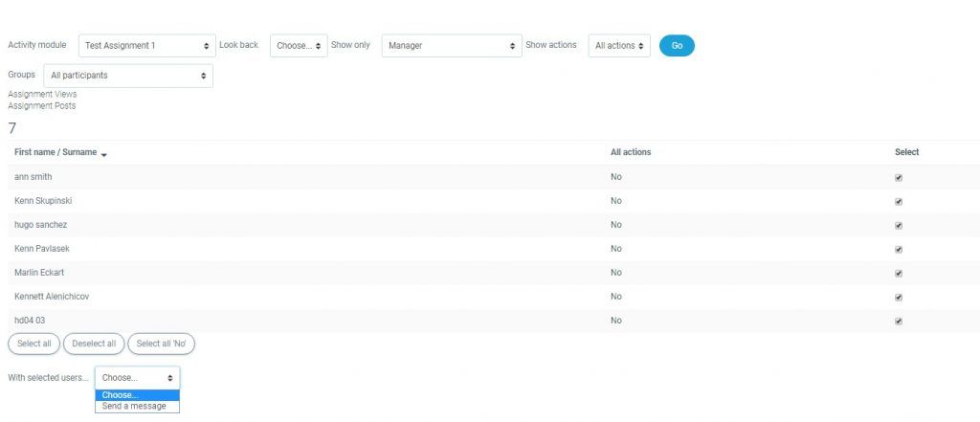
Task: Open the Show only Manager dropdown
Action: pos(451,45)
